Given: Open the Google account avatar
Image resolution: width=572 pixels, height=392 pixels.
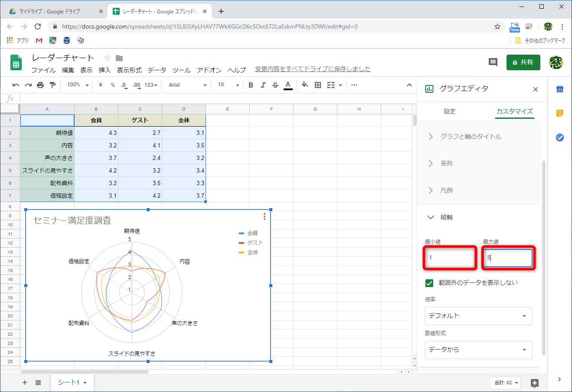Looking at the screenshot, I should click(556, 62).
